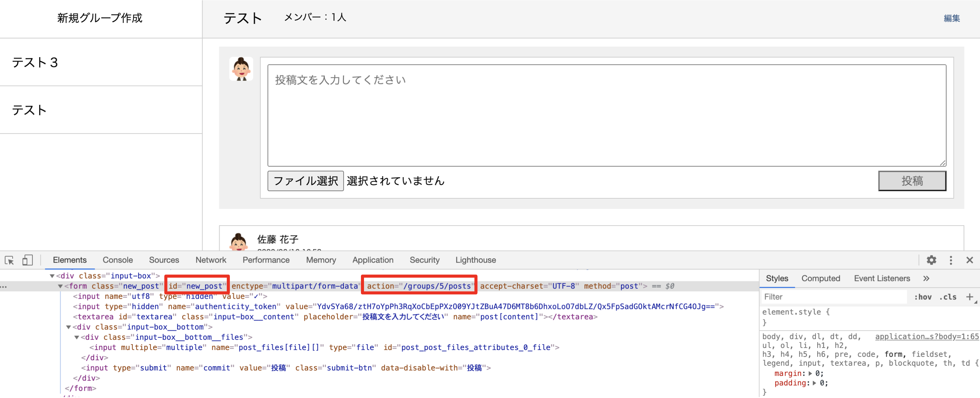Click the new style rule plus icon

click(x=969, y=297)
